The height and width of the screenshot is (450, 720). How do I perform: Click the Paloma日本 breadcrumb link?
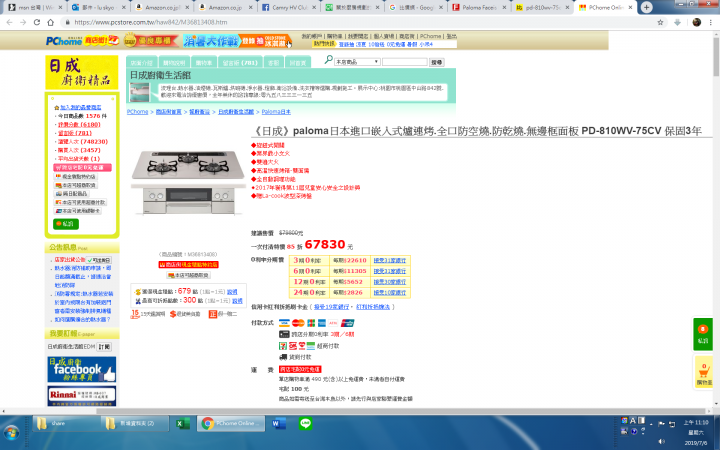(276, 112)
